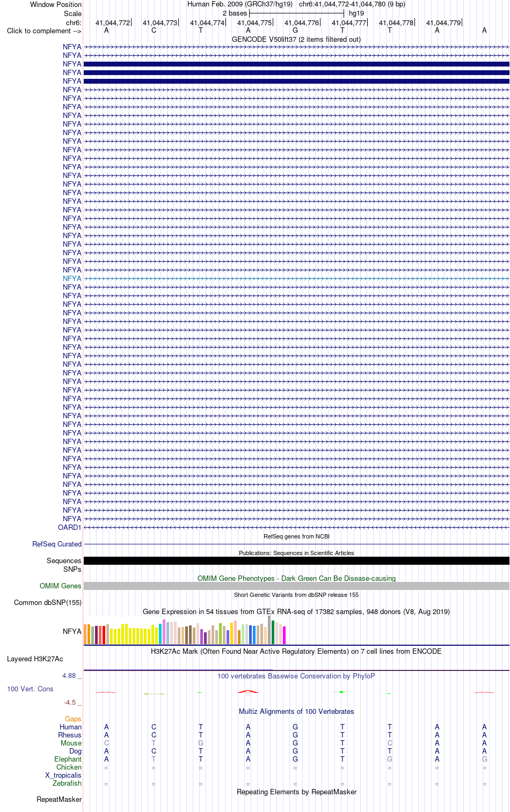Click the 'SNPs' track label
This screenshot has width=510, height=812.
[x=72, y=569]
